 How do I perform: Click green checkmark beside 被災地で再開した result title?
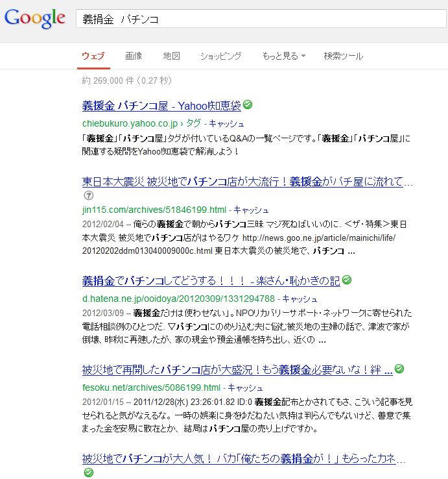[399, 369]
